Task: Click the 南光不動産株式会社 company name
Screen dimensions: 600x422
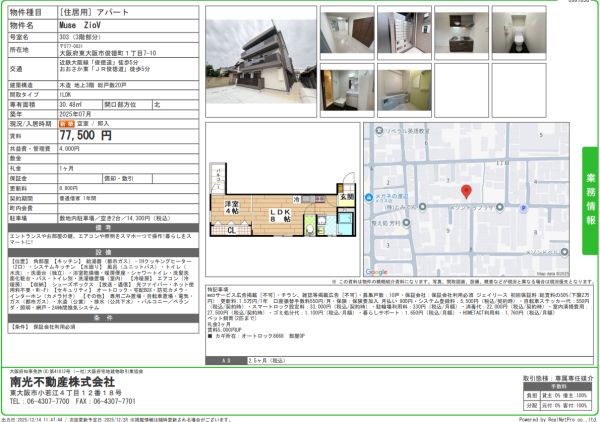Action: (x=62, y=382)
